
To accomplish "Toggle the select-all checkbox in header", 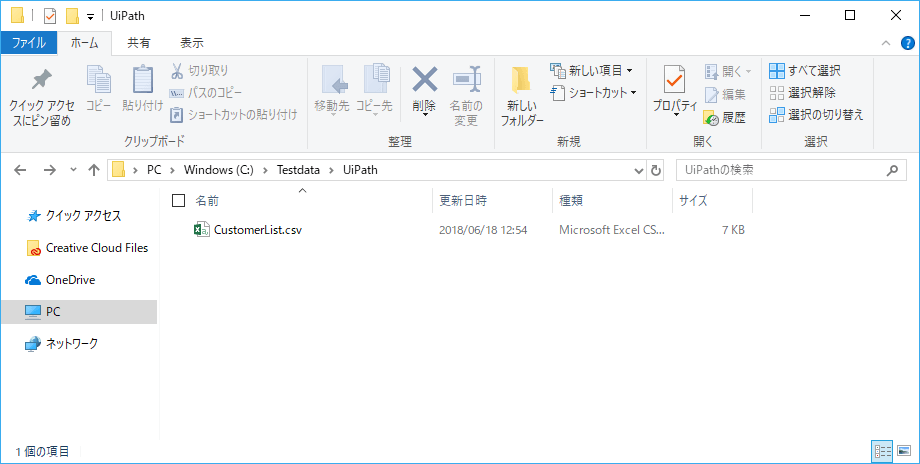I will pos(178,201).
